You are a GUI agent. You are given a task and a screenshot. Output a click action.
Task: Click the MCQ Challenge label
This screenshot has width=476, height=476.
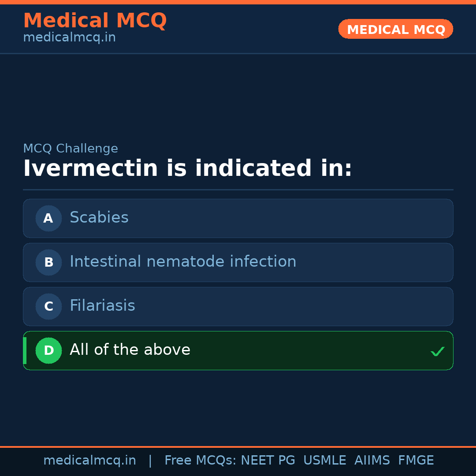71,149
